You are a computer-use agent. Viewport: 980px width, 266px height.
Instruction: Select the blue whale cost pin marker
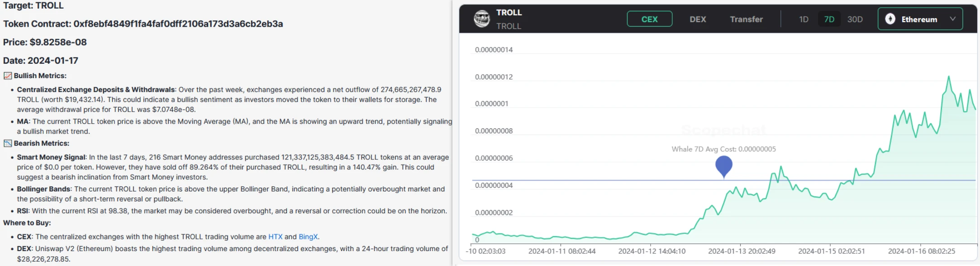[723, 166]
